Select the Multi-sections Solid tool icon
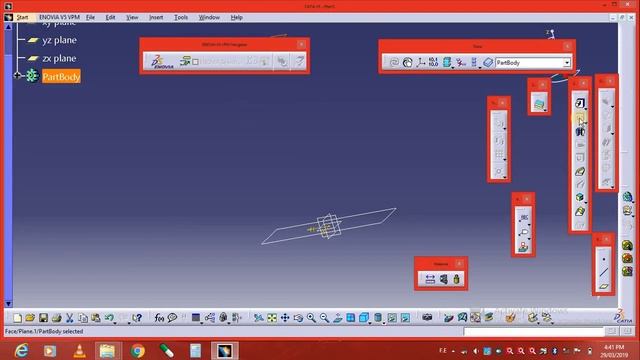Image resolution: width=640 pixels, height=360 pixels. [580, 211]
